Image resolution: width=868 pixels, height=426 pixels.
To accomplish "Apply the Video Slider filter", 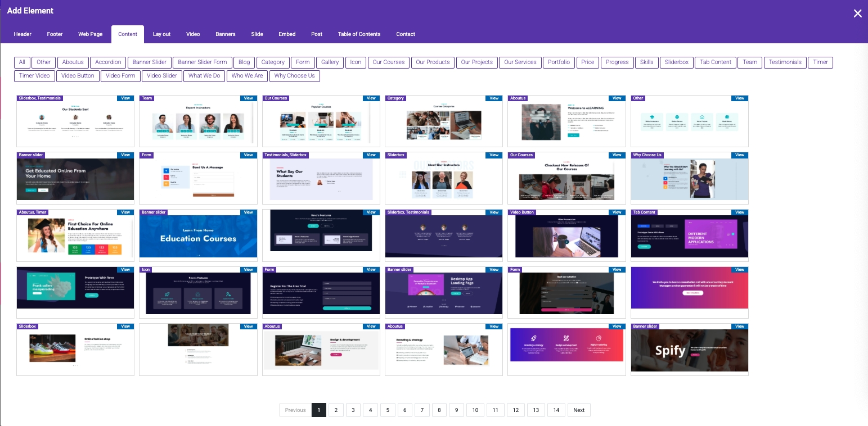I will 162,76.
